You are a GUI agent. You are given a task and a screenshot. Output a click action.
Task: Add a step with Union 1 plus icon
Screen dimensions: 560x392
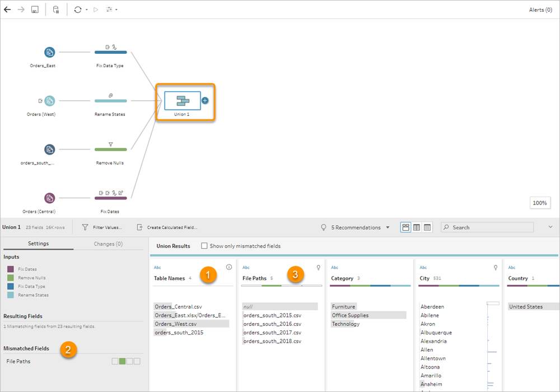point(204,101)
